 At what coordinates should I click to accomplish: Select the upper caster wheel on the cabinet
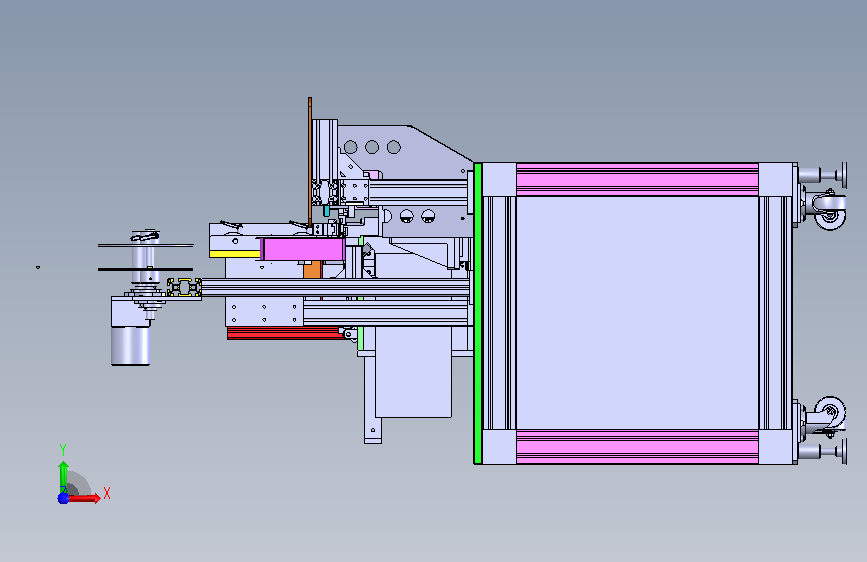point(829,210)
